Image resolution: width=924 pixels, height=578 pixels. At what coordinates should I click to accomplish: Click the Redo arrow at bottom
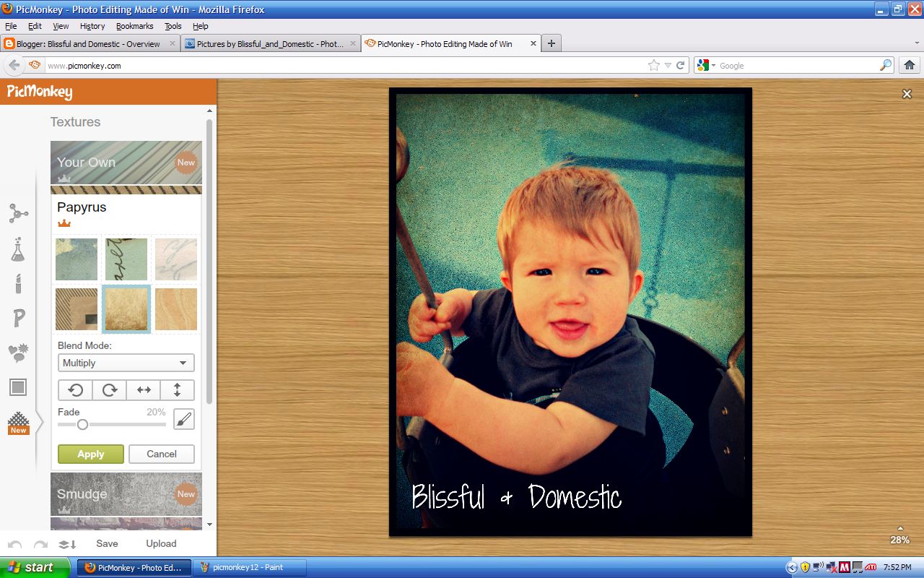(40, 544)
